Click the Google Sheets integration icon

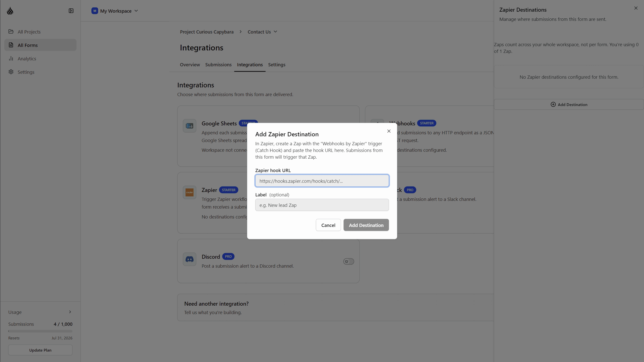point(189,126)
